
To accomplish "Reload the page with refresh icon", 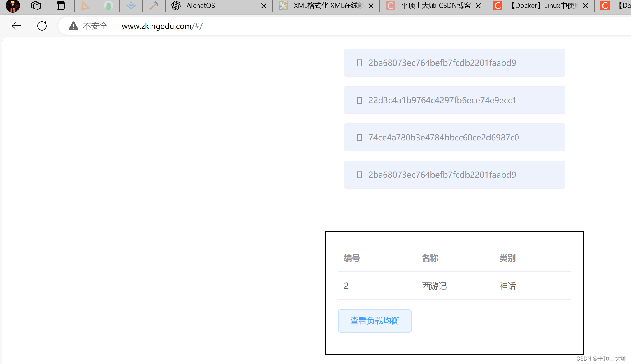I will tap(42, 26).
